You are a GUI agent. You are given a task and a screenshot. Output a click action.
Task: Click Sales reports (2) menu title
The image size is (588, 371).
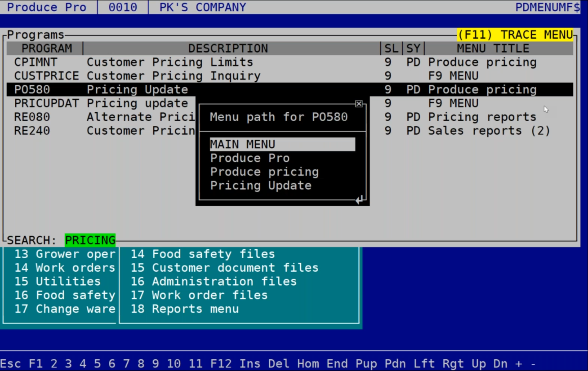click(489, 131)
